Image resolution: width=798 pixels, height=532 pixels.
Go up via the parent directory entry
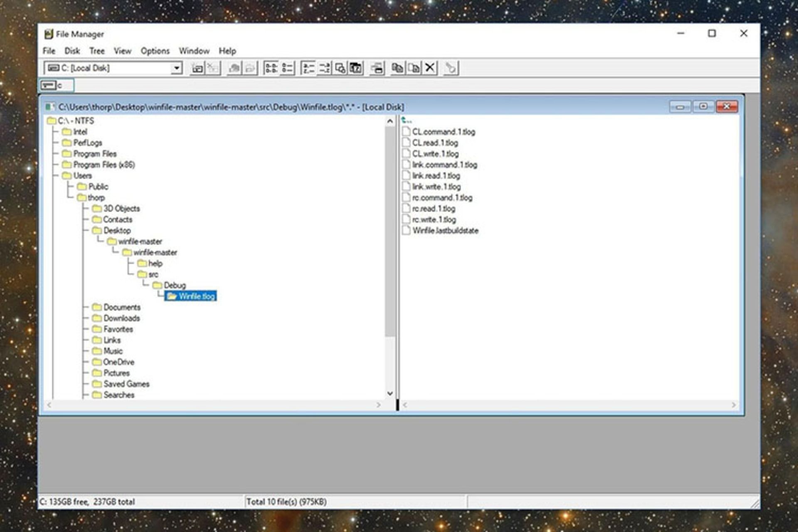[406, 121]
